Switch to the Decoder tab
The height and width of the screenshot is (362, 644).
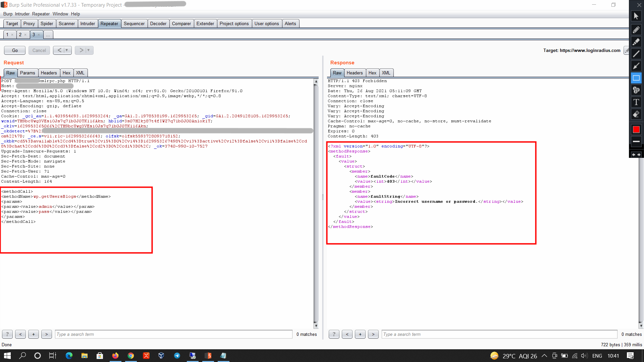(x=158, y=23)
